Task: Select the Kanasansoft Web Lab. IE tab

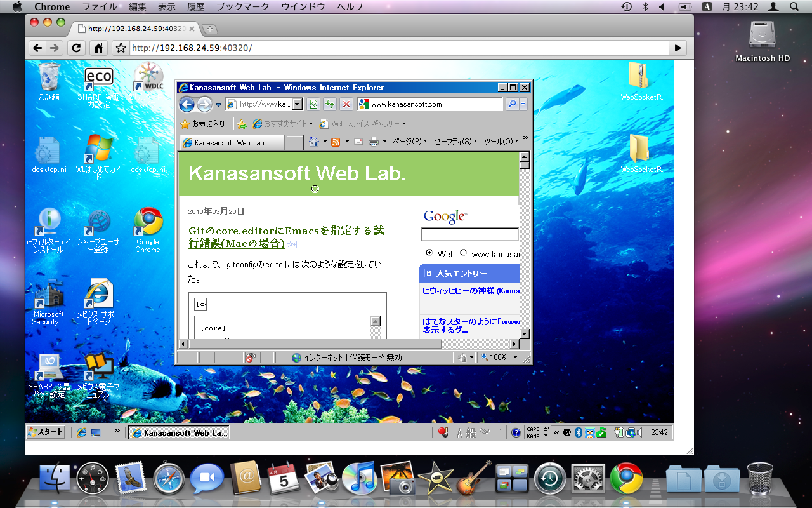Action: coord(232,143)
